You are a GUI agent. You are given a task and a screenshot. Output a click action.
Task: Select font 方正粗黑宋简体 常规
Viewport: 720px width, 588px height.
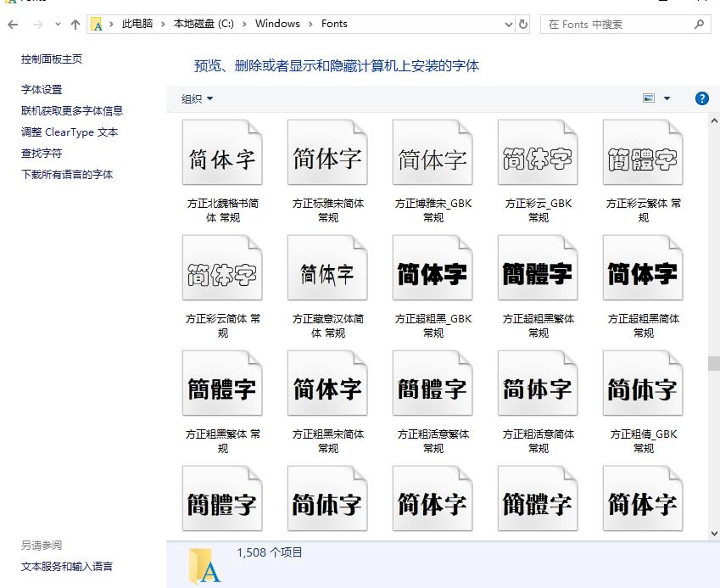pos(328,402)
